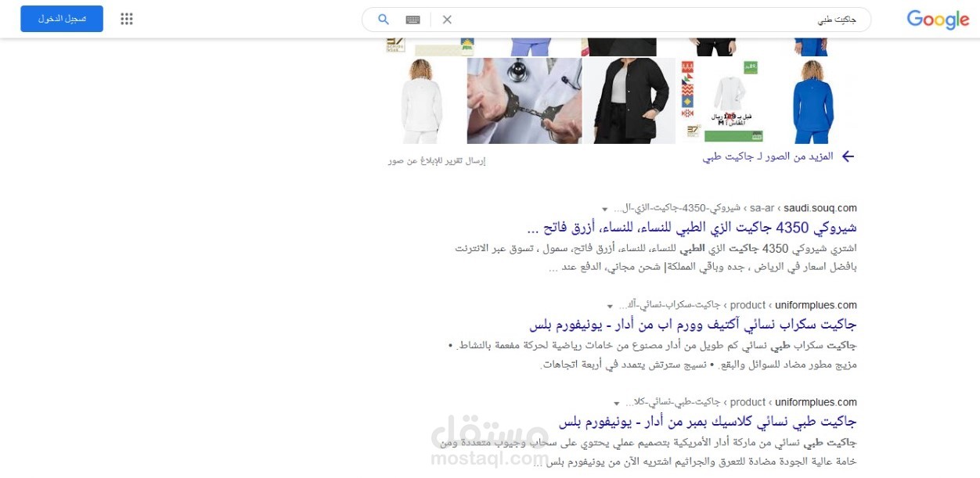Open the on-screen keyboard icon
The image size is (980, 478).
tap(413, 20)
